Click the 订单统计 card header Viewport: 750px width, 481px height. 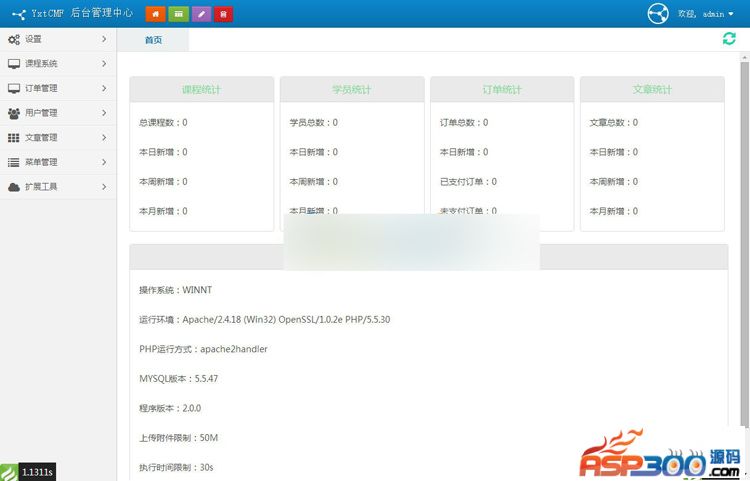[502, 89]
